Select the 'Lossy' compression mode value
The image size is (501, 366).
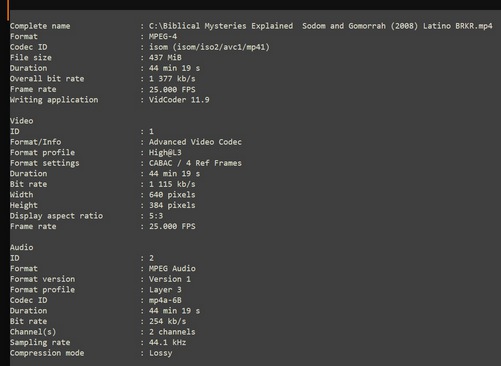[161, 353]
